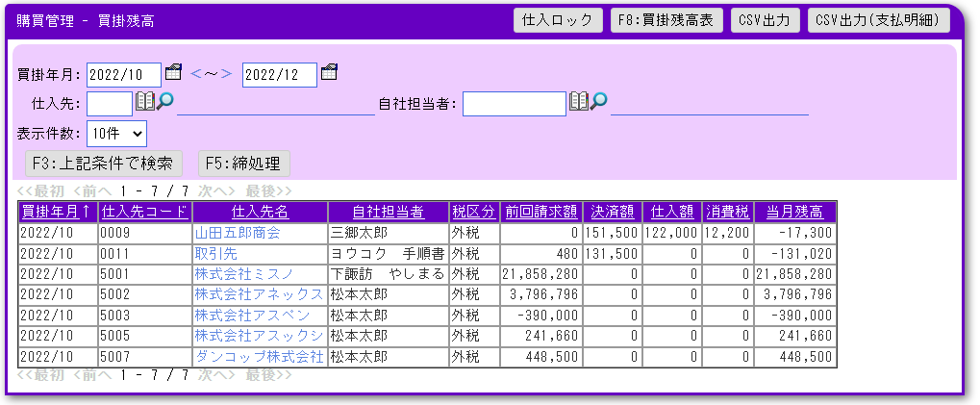
Task: Click supplier code cell 5007
Action: [x=145, y=357]
